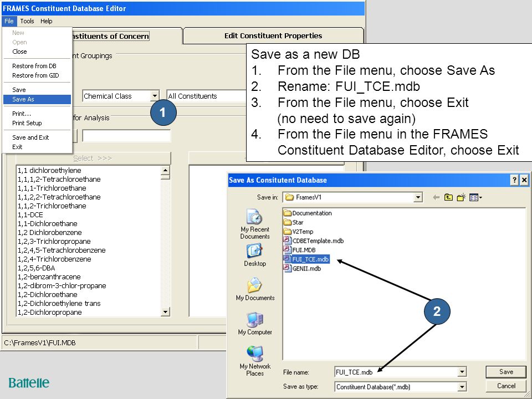Click the dialog help question mark

tap(514, 180)
